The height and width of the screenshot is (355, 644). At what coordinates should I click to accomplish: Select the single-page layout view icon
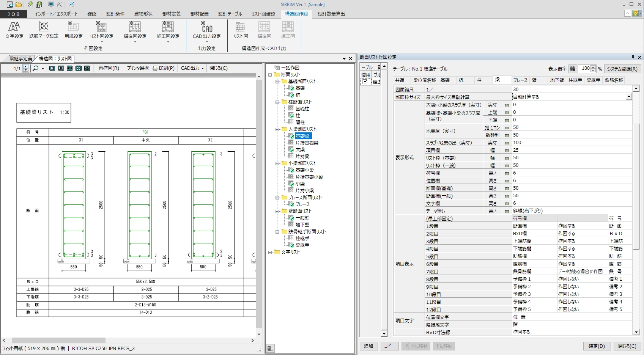[52, 68]
